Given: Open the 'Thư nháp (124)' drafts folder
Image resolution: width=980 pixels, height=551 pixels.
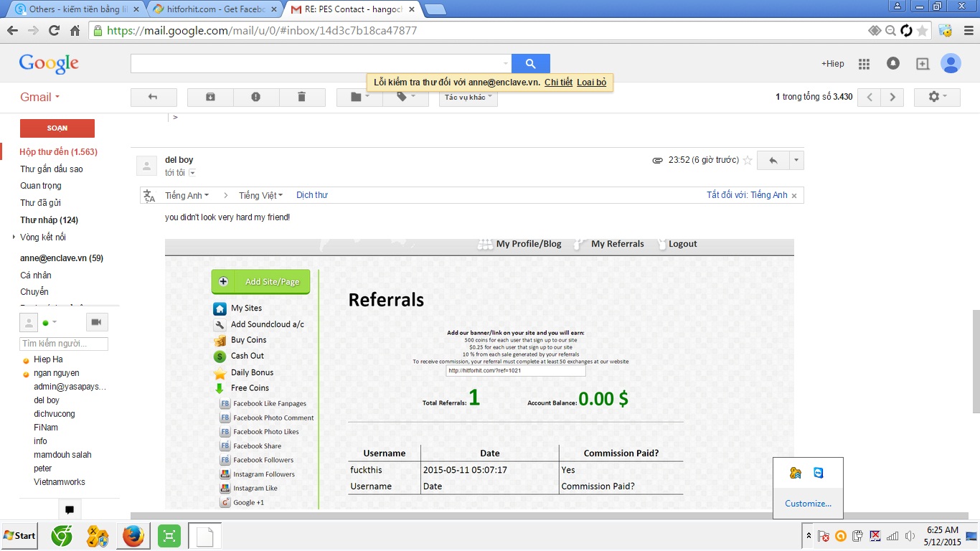Looking at the screenshot, I should pyautogui.click(x=49, y=220).
